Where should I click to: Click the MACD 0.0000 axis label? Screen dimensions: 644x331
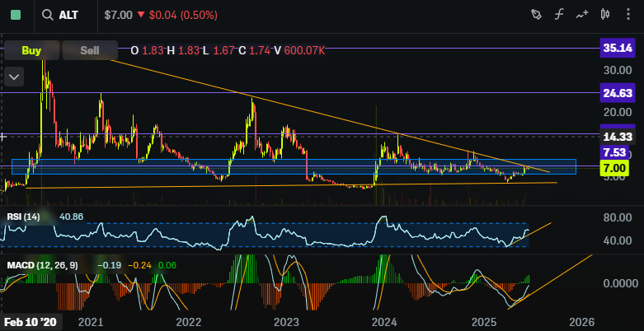point(621,283)
